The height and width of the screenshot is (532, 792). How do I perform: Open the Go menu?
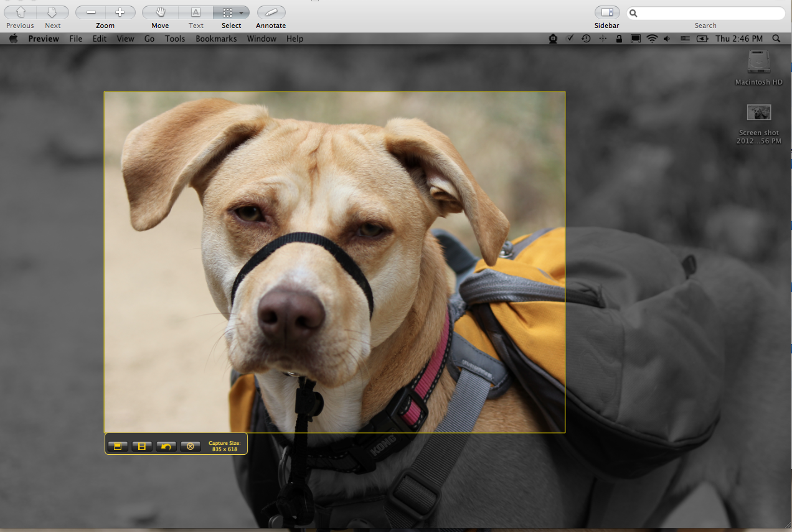[149, 39]
